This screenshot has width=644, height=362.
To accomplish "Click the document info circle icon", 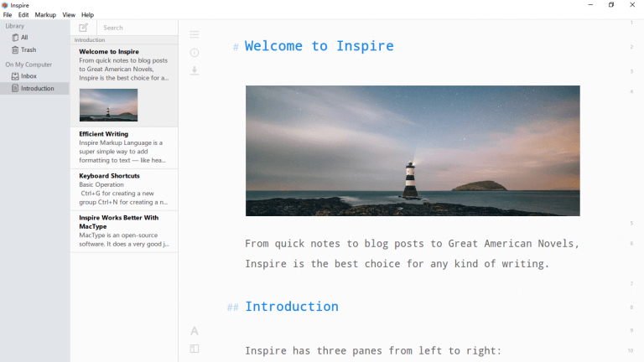I will tap(195, 53).
